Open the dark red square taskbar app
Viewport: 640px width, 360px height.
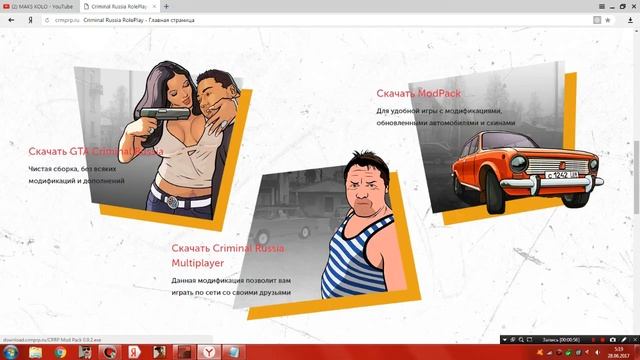pos(184,352)
